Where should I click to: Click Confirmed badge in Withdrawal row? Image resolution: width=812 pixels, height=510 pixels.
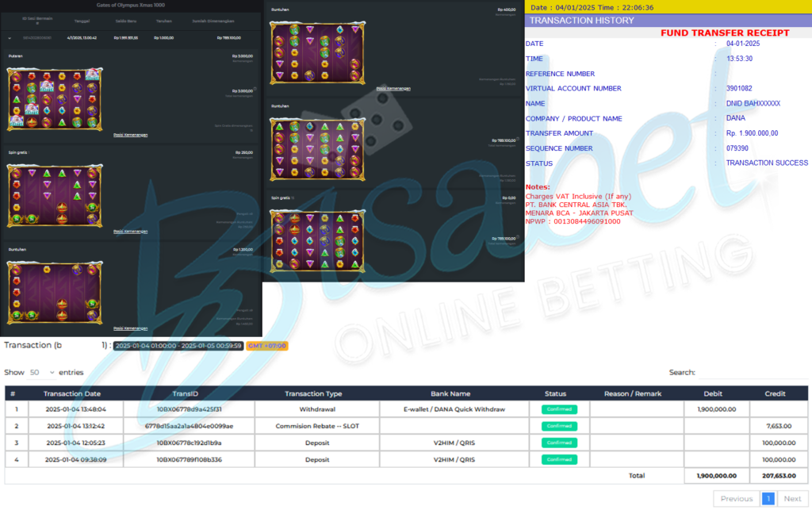point(559,409)
